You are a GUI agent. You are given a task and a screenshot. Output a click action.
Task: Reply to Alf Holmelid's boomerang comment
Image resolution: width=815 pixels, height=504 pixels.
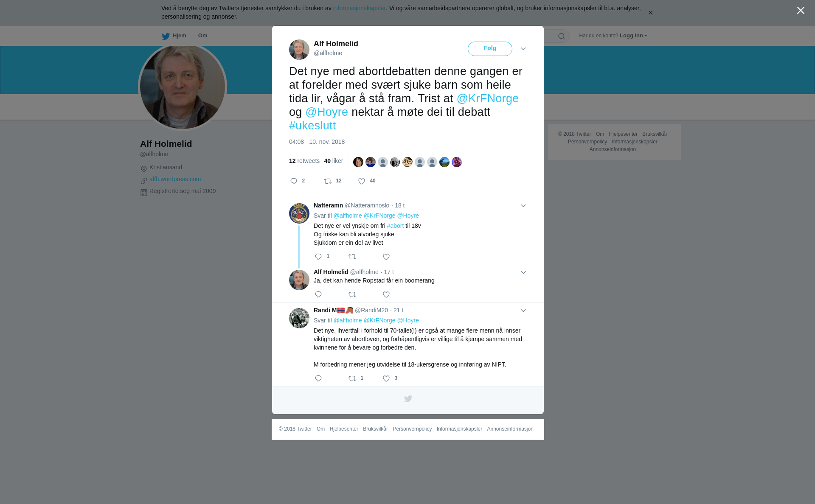(x=318, y=294)
